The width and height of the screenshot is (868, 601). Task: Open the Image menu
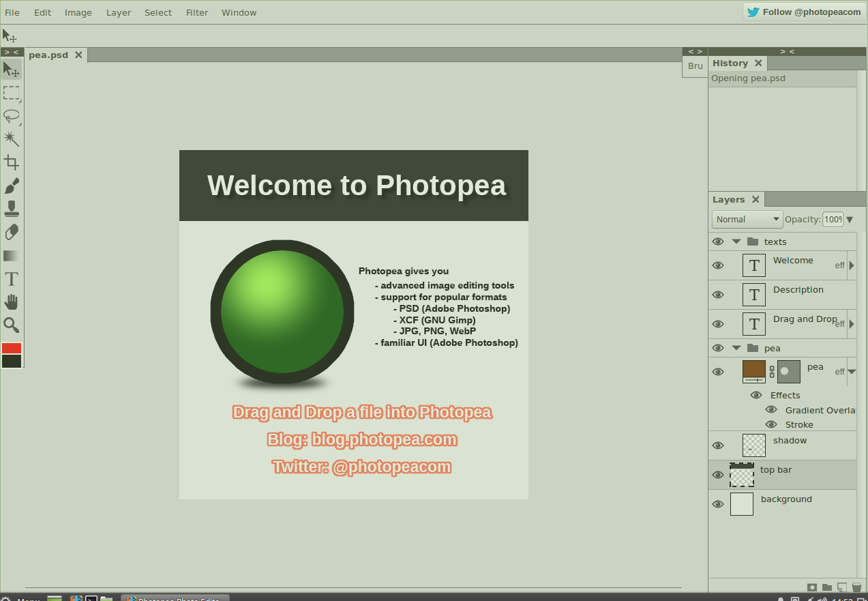(78, 12)
